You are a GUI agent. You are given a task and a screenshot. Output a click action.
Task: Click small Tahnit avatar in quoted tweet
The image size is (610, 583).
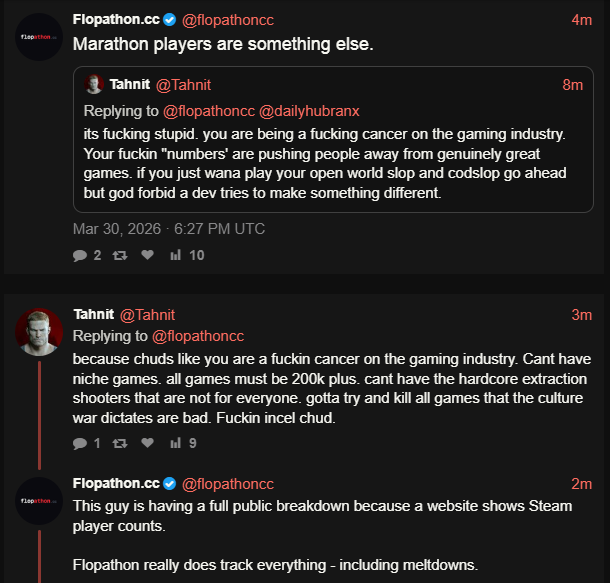point(95,85)
